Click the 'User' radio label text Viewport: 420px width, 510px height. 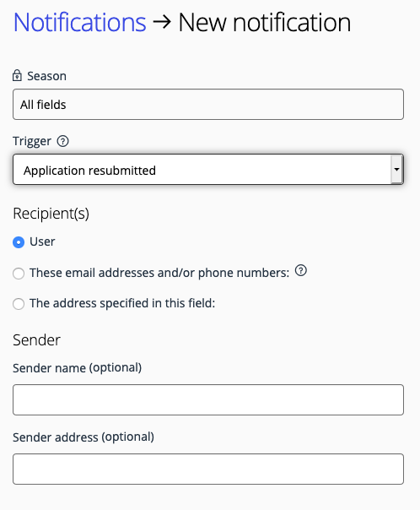[x=42, y=241]
